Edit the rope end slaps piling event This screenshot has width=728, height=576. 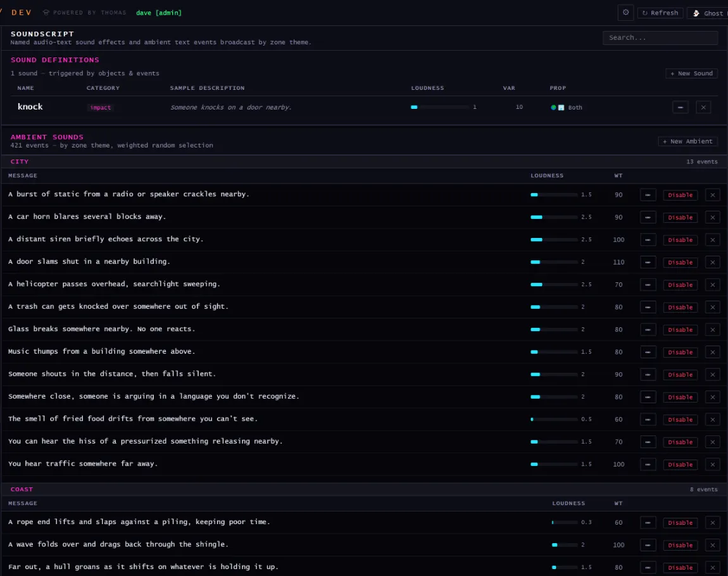coord(648,523)
